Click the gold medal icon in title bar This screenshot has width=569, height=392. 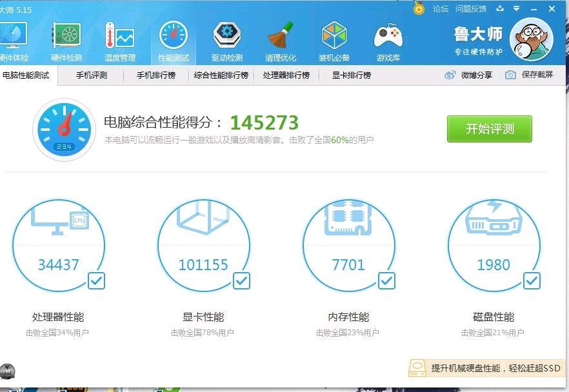(419, 8)
